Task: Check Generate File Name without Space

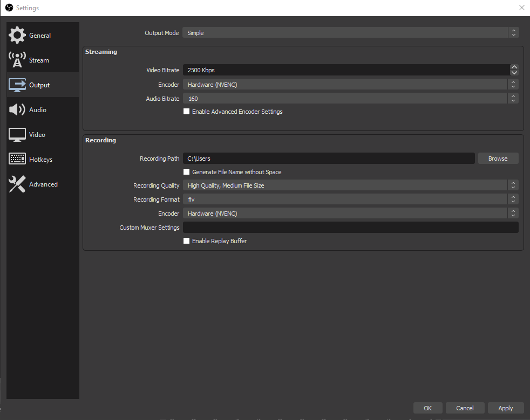Action: (187, 172)
